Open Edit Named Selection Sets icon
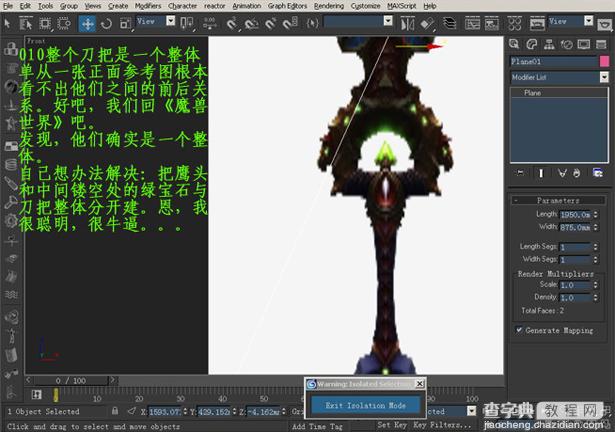Image resolution: width=615 pixels, height=432 pixels. pyautogui.click(x=312, y=24)
